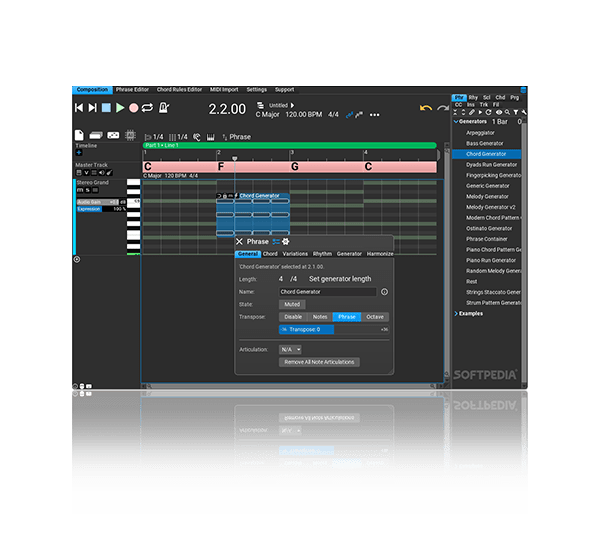This screenshot has height=543, width=600.
Task: Open the 1/4 snap grid dropdown
Action: [x=154, y=137]
